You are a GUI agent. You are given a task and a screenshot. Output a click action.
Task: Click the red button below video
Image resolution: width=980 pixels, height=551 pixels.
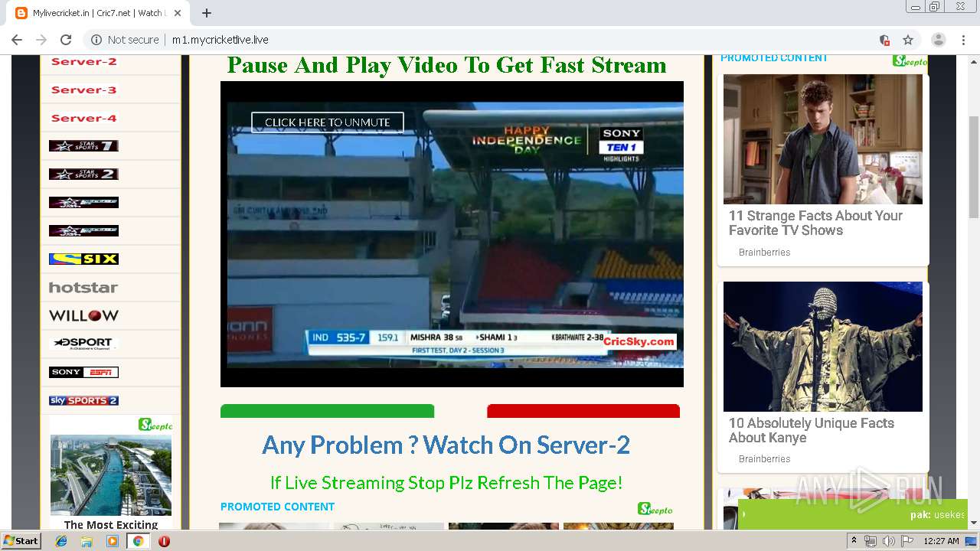point(583,411)
